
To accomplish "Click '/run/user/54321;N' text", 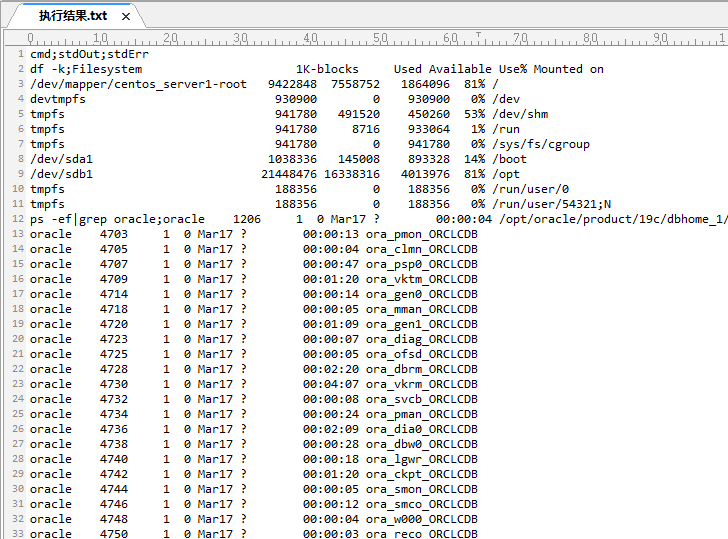I will tap(552, 204).
